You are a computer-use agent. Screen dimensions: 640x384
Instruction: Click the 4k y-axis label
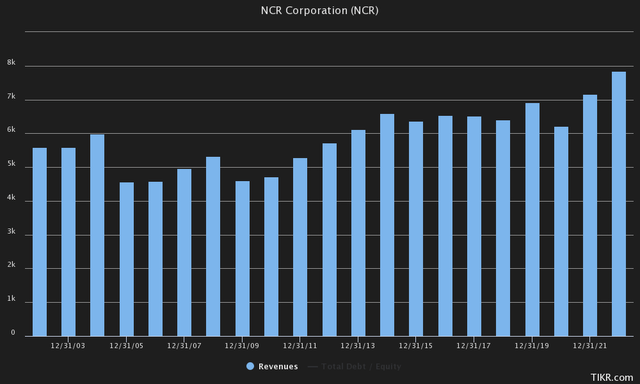tap(11, 198)
